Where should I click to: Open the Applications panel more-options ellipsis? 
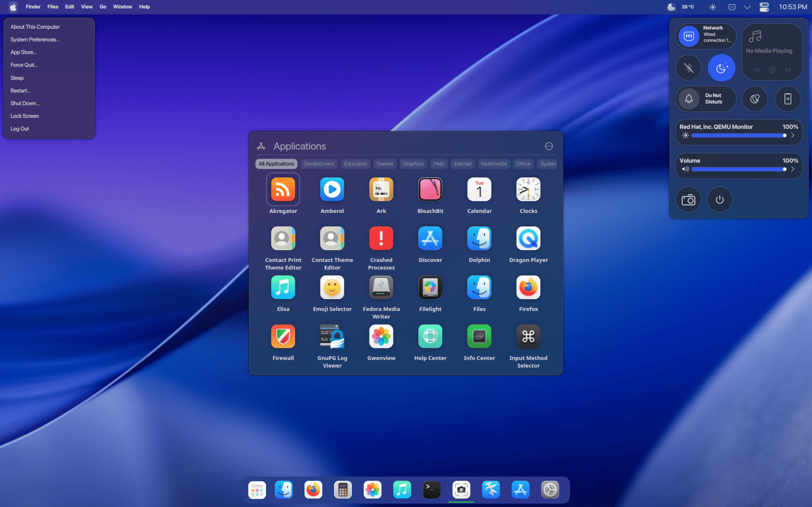549,146
